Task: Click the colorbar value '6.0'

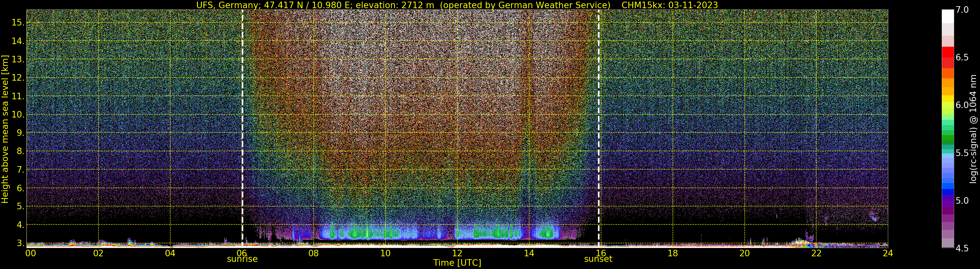Action: (x=961, y=105)
